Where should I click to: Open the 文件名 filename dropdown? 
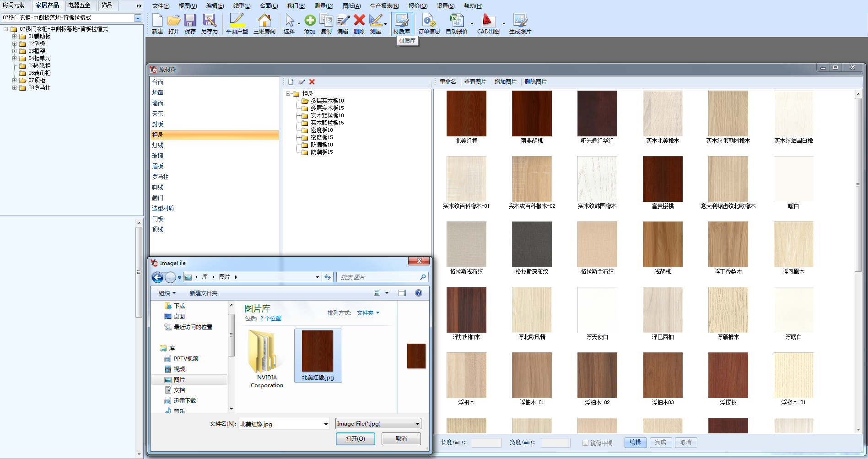click(326, 424)
